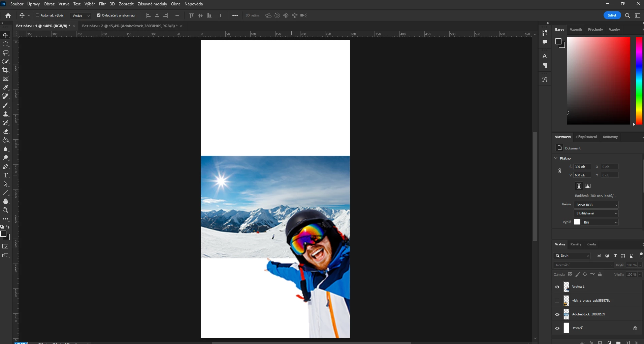Open the Druh layer filter dropdown
644x344 pixels.
572,256
